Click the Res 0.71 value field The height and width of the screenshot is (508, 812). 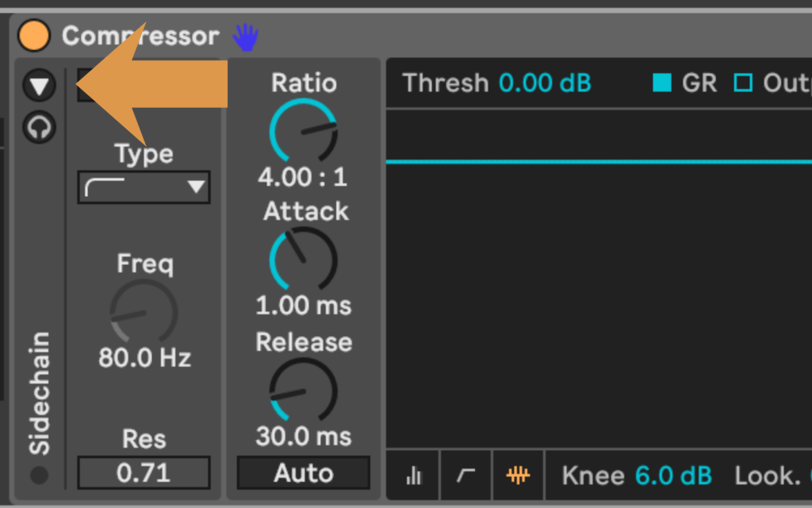[x=144, y=473]
